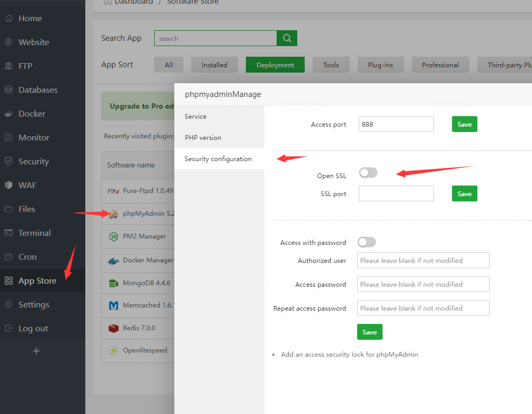Click the green search magnifier button
Image resolution: width=532 pixels, height=414 pixels.
(x=287, y=38)
